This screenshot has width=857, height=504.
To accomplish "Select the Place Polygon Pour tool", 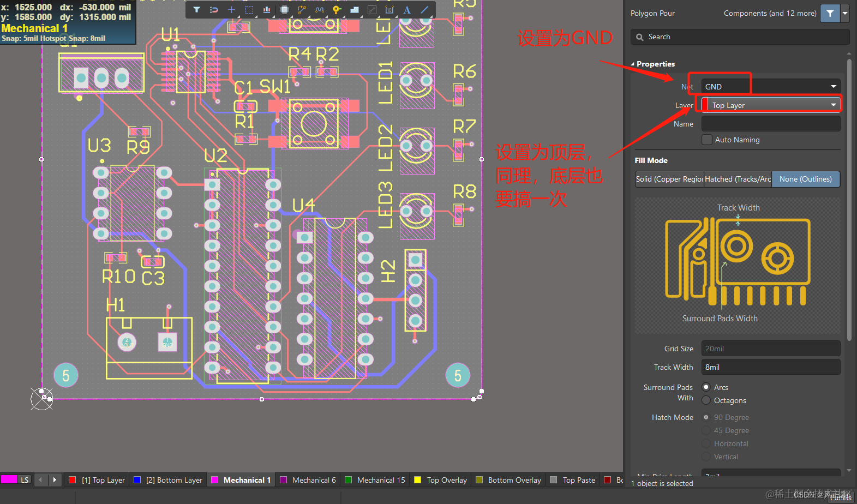I will click(x=355, y=10).
